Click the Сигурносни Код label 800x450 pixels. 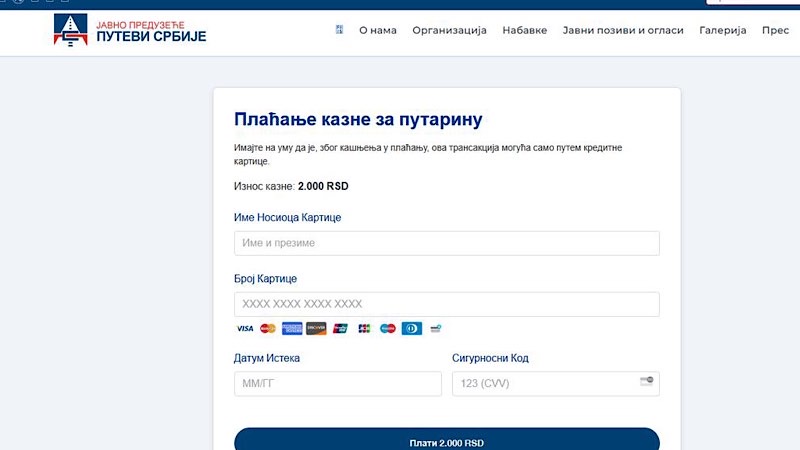click(490, 358)
